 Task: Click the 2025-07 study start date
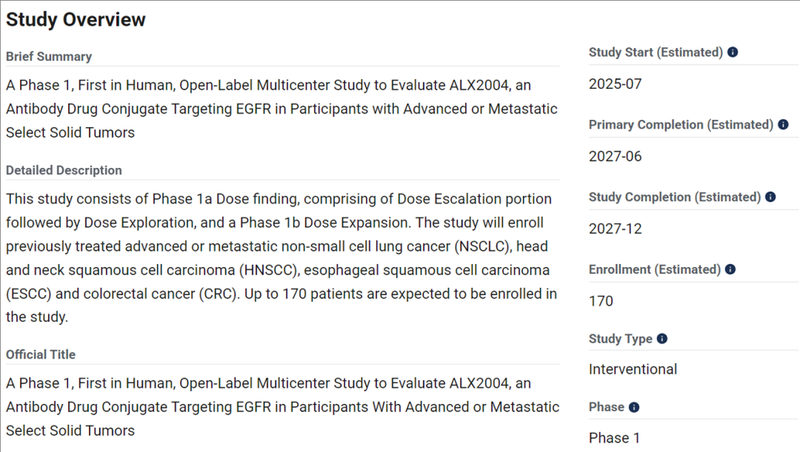click(615, 84)
